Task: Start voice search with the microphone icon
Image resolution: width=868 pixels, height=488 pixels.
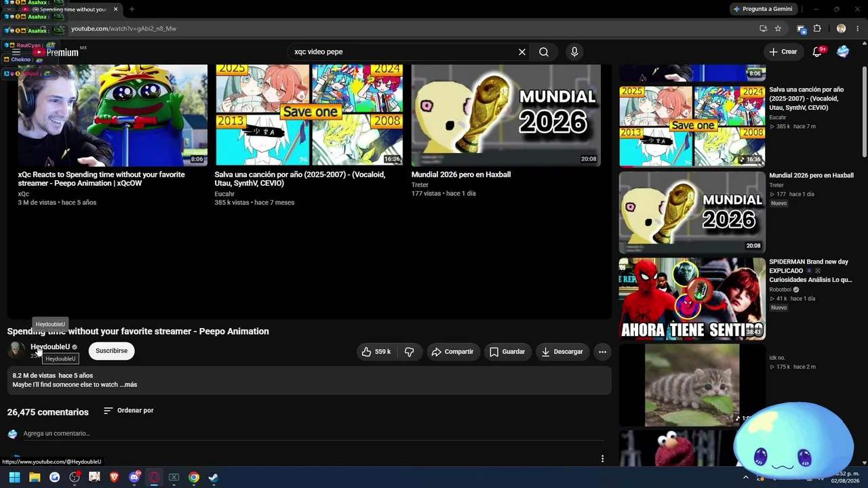Action: (x=574, y=52)
